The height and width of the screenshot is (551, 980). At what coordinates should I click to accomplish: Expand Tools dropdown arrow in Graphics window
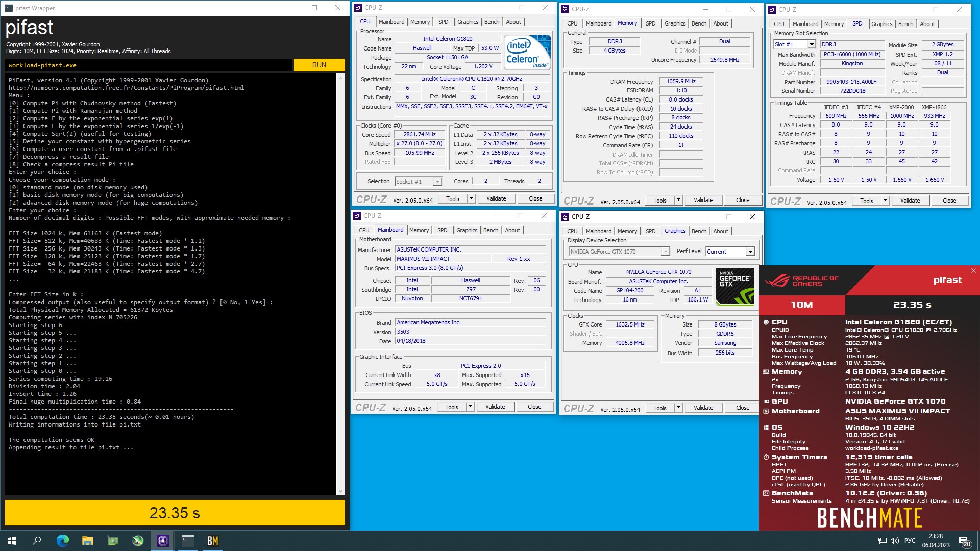tap(678, 408)
